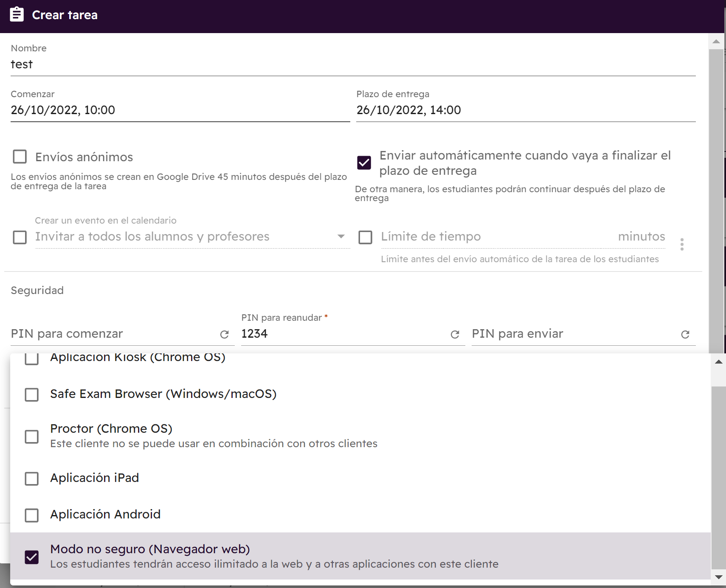Regenerate the PIN para comenzar
726x588 pixels.
pos(225,335)
